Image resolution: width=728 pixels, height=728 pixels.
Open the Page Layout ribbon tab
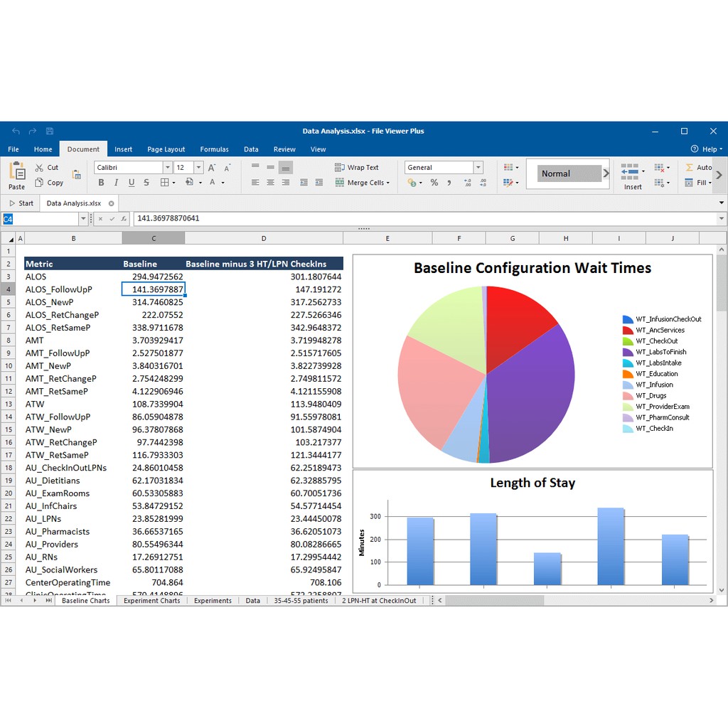[x=166, y=149]
